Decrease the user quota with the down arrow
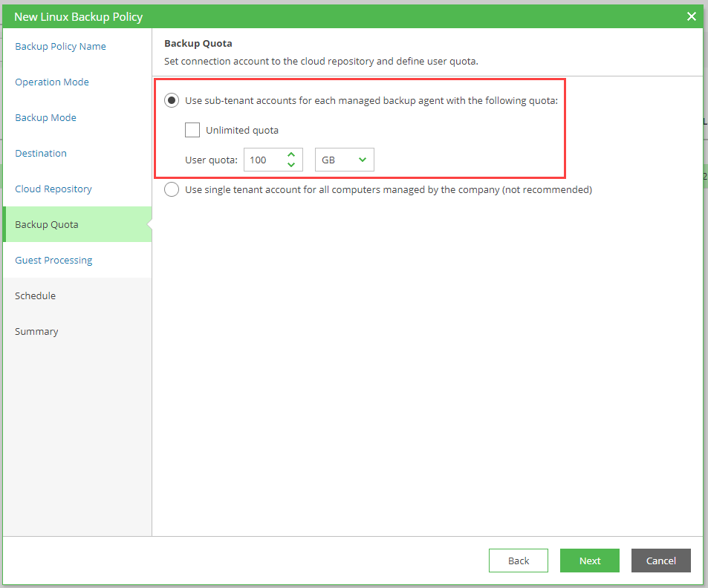 pos(291,165)
